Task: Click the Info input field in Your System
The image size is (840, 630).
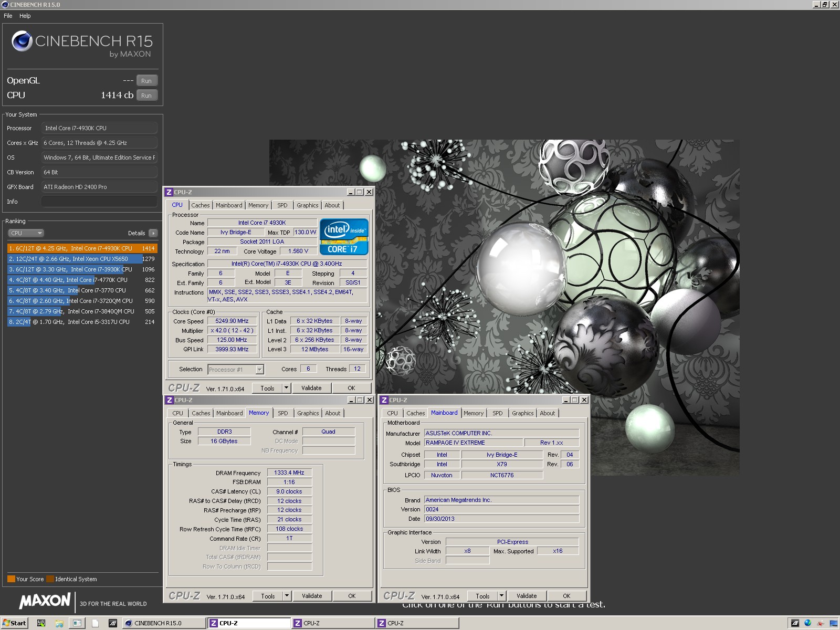Action: tap(99, 202)
